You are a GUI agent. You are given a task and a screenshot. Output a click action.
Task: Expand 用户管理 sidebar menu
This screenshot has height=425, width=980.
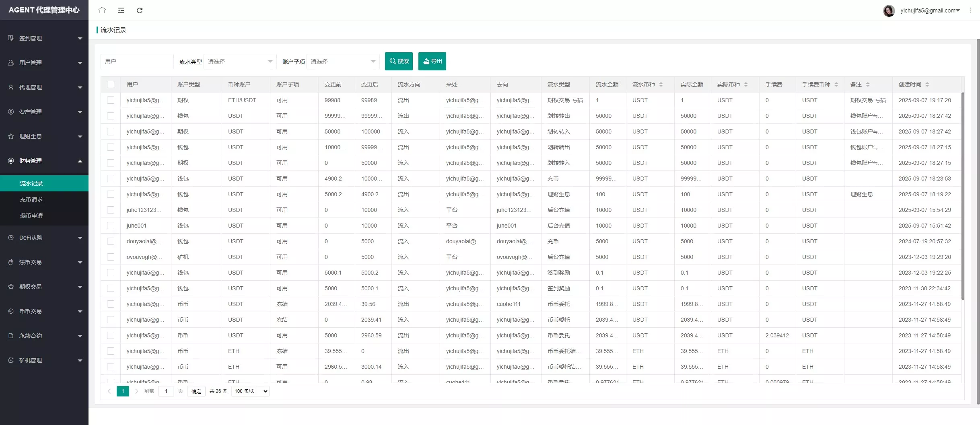(44, 63)
